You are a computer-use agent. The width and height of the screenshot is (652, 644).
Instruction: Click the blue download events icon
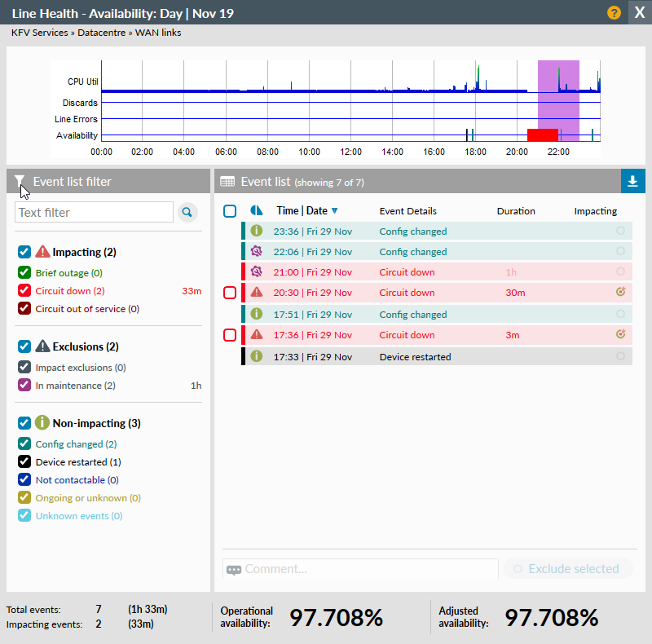[x=633, y=181]
